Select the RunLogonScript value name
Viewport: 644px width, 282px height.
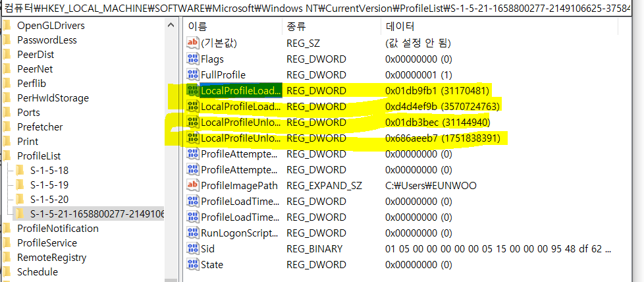[240, 233]
